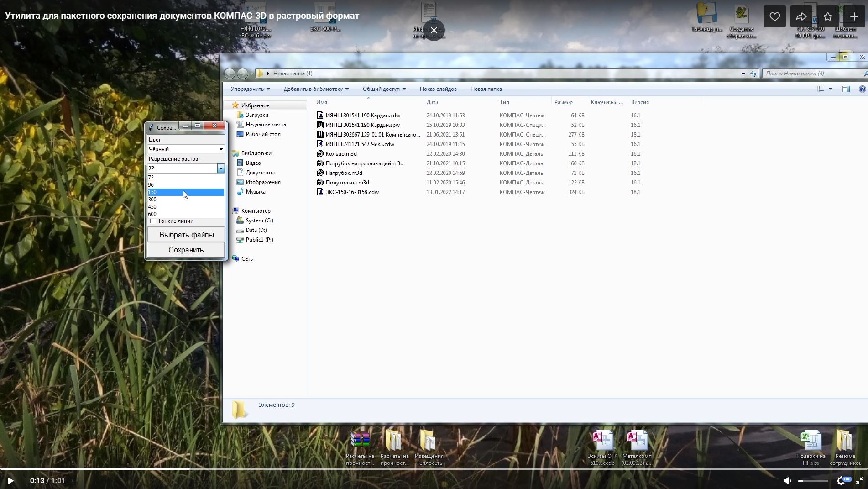This screenshot has height=489, width=868.
Task: Click Новая папка toolbar button
Action: pyautogui.click(x=486, y=89)
